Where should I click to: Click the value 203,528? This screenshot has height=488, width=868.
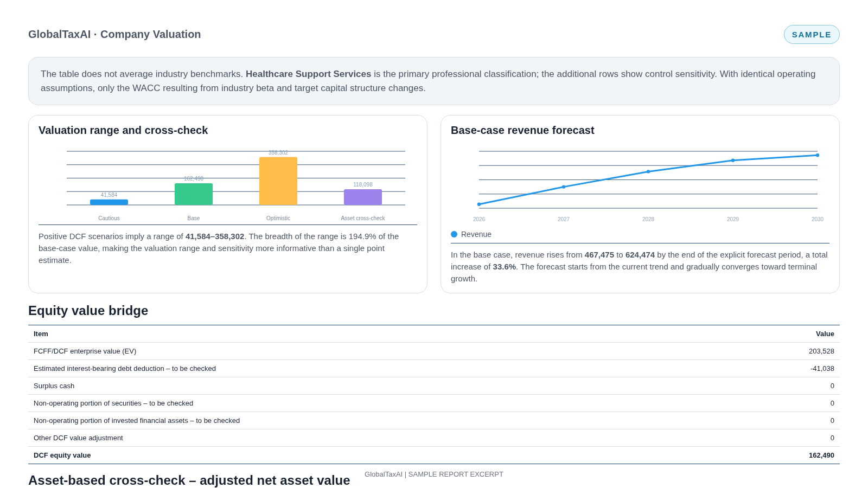pos(821,351)
